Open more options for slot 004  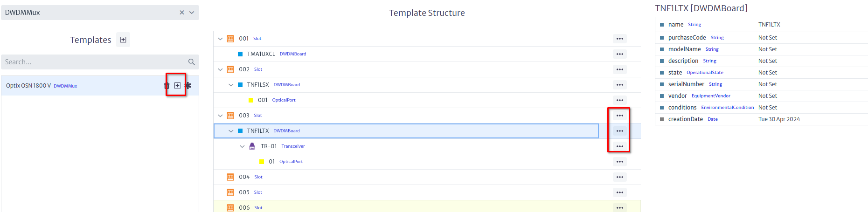pos(619,177)
